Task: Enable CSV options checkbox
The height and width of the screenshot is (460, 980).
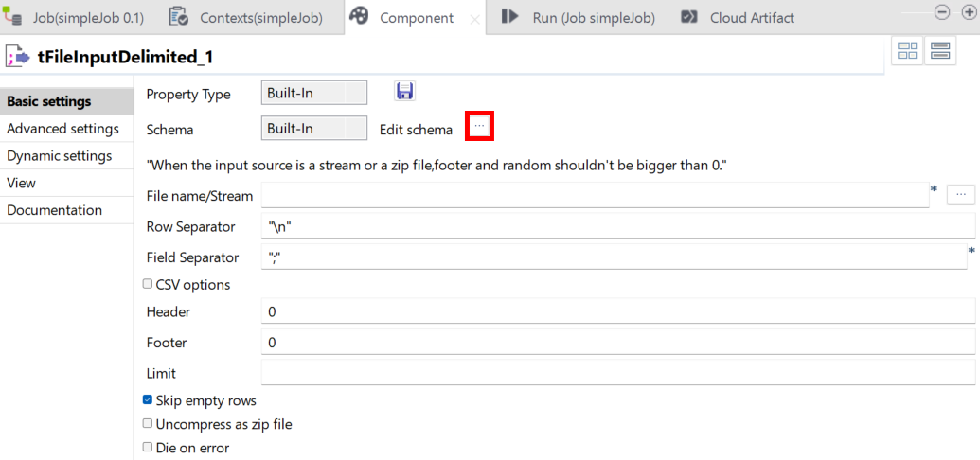Action: pyautogui.click(x=148, y=284)
